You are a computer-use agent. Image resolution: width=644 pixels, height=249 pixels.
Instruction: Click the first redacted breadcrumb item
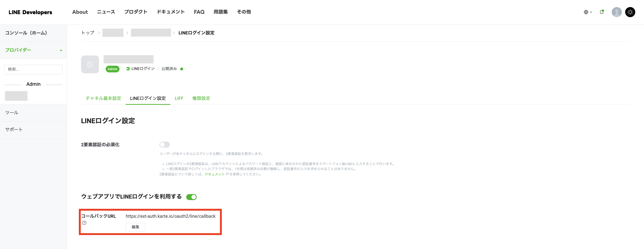click(113, 33)
